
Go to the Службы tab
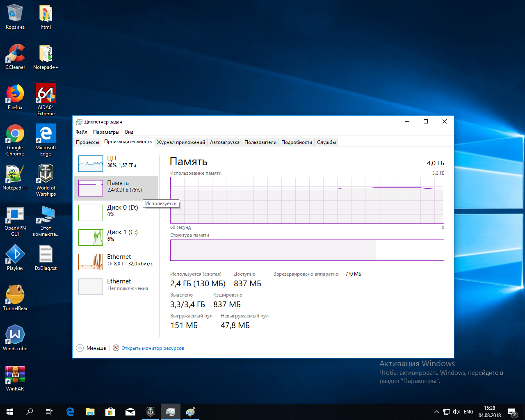326,142
